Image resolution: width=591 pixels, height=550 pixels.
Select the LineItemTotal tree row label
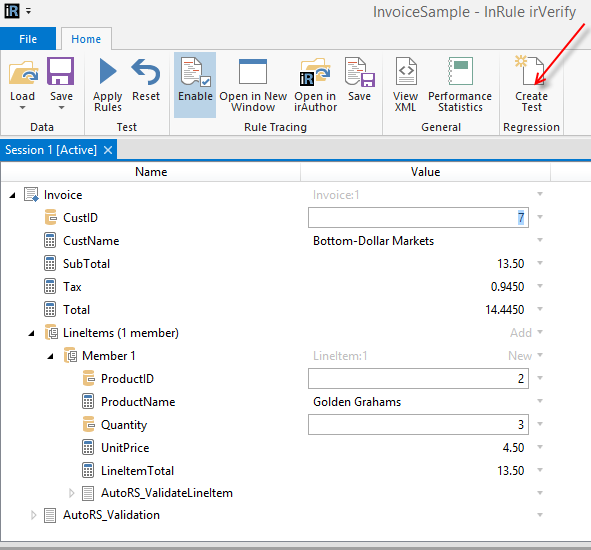click(x=137, y=471)
